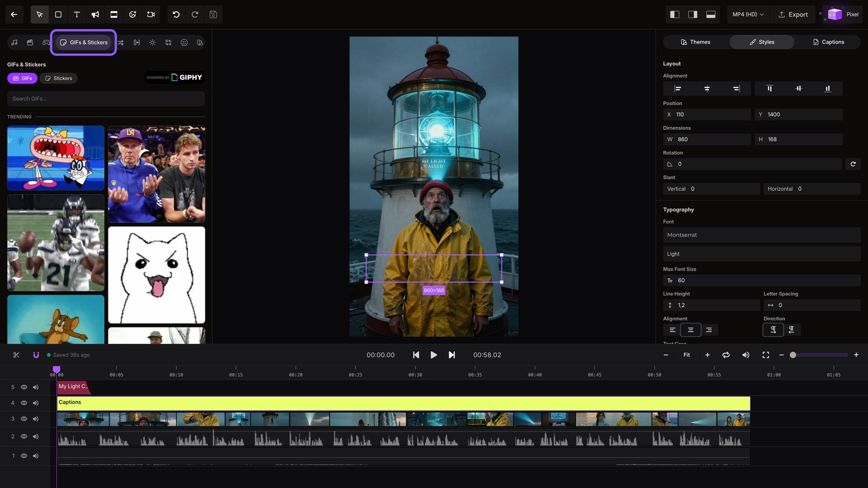Click the Search GIFs input field
This screenshot has width=868, height=488.
click(x=106, y=99)
